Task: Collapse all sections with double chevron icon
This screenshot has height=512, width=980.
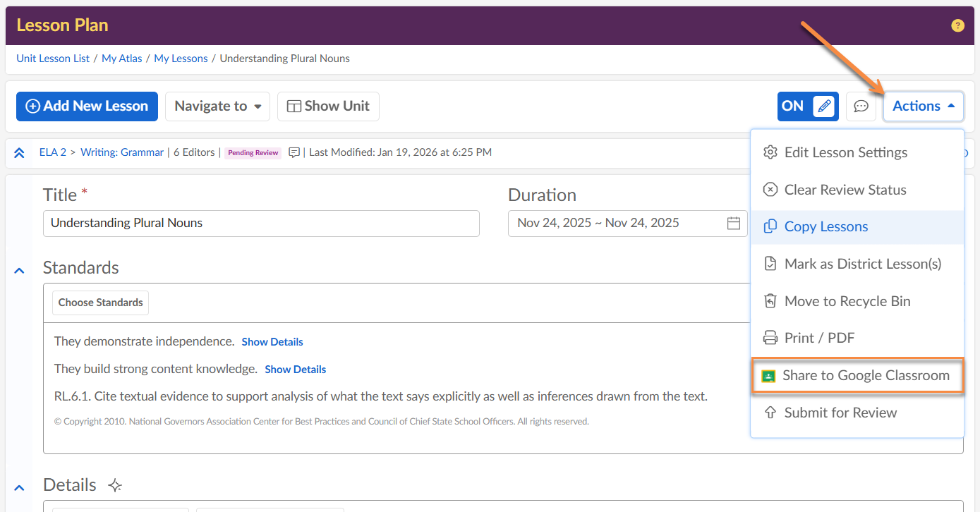Action: [x=20, y=152]
